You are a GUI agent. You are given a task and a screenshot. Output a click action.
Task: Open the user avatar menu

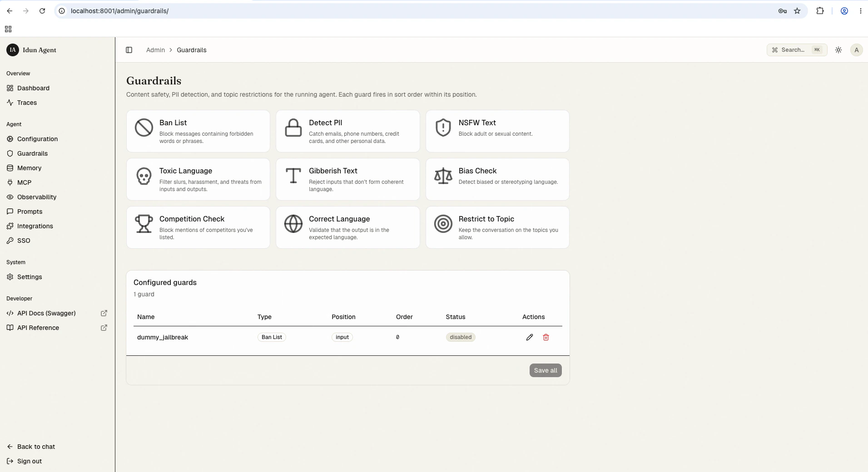[857, 50]
